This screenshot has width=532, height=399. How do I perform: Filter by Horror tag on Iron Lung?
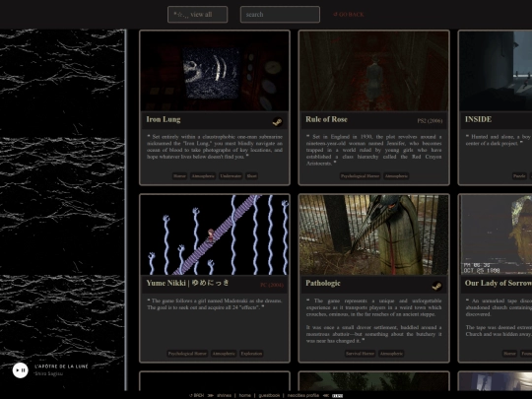click(x=179, y=175)
